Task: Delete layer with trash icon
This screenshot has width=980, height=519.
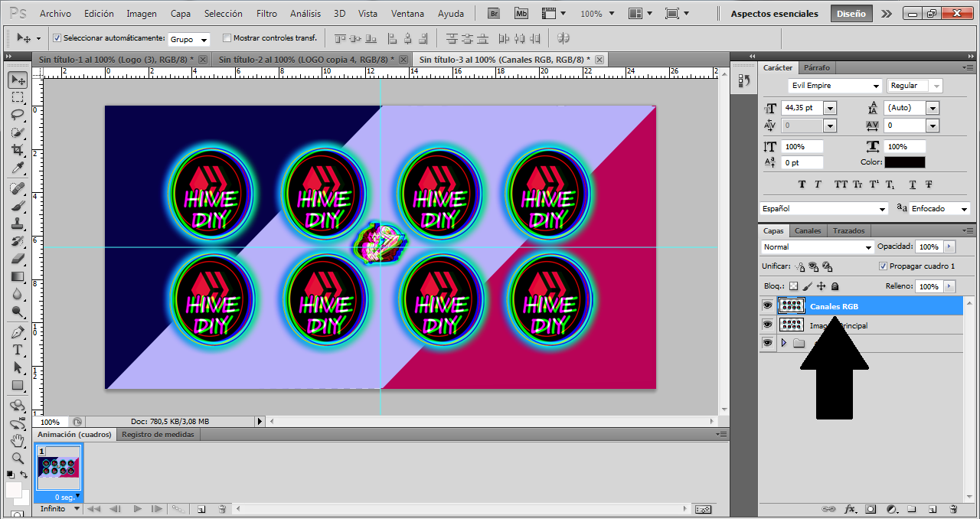Action: (953, 509)
